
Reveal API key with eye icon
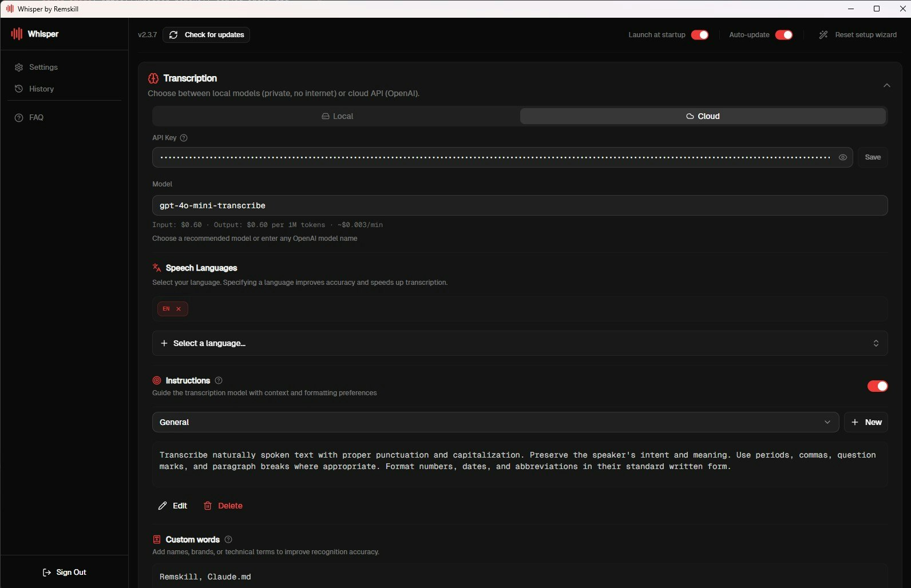pyautogui.click(x=843, y=157)
